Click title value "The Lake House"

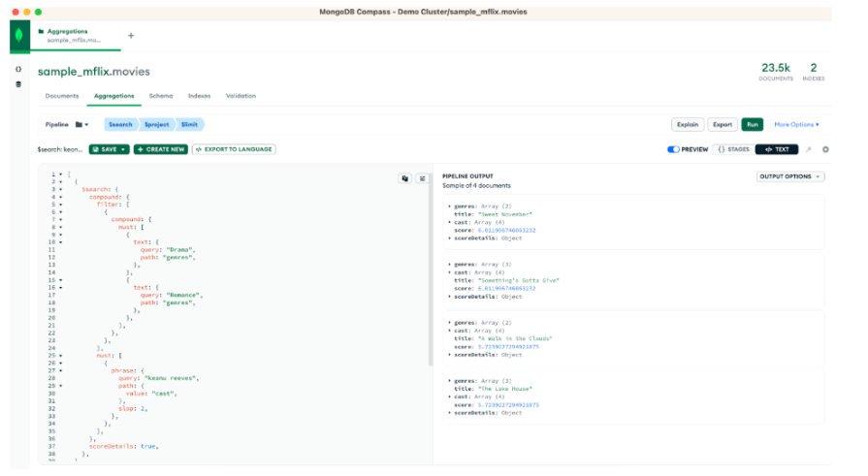pyautogui.click(x=505, y=389)
